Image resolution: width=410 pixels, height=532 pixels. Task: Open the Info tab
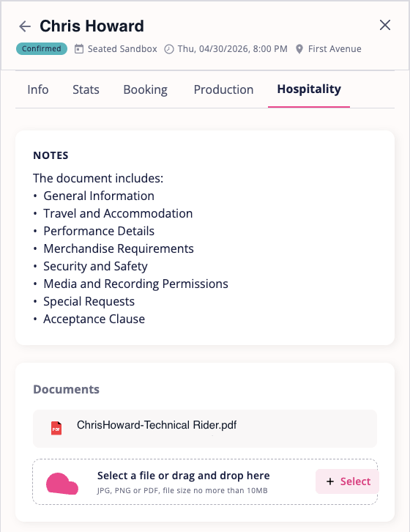37,89
